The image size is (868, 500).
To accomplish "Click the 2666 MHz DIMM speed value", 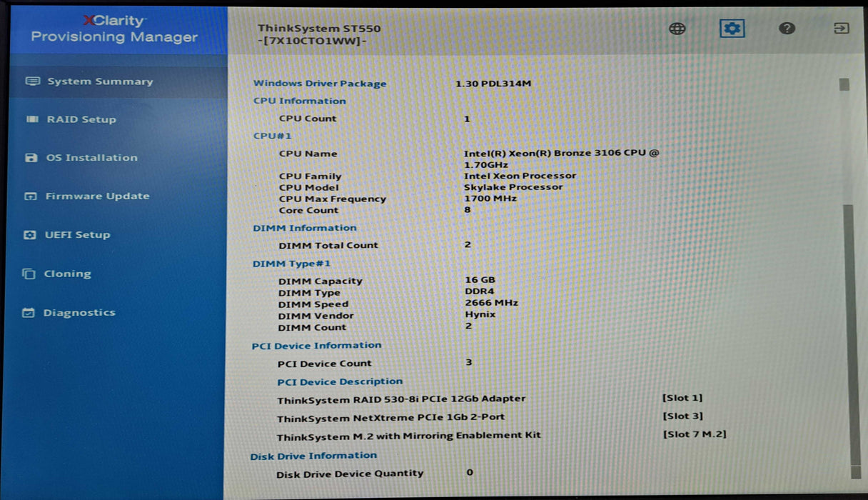I will pos(491,303).
